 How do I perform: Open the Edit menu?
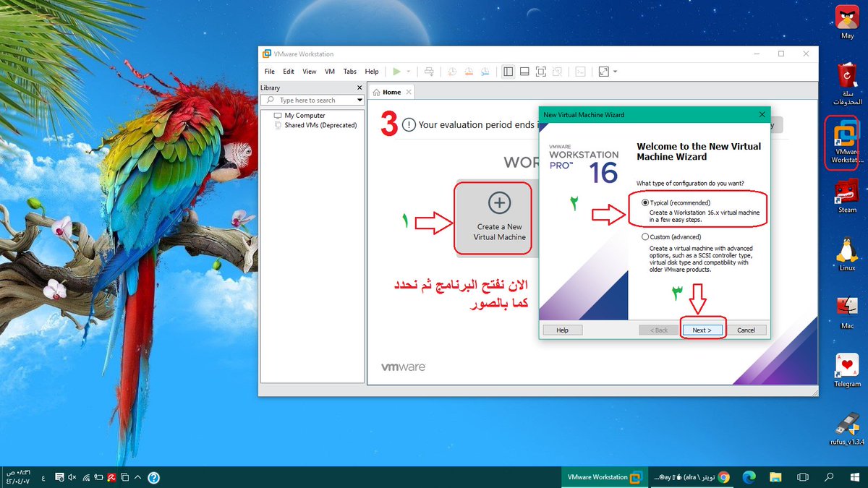click(289, 72)
